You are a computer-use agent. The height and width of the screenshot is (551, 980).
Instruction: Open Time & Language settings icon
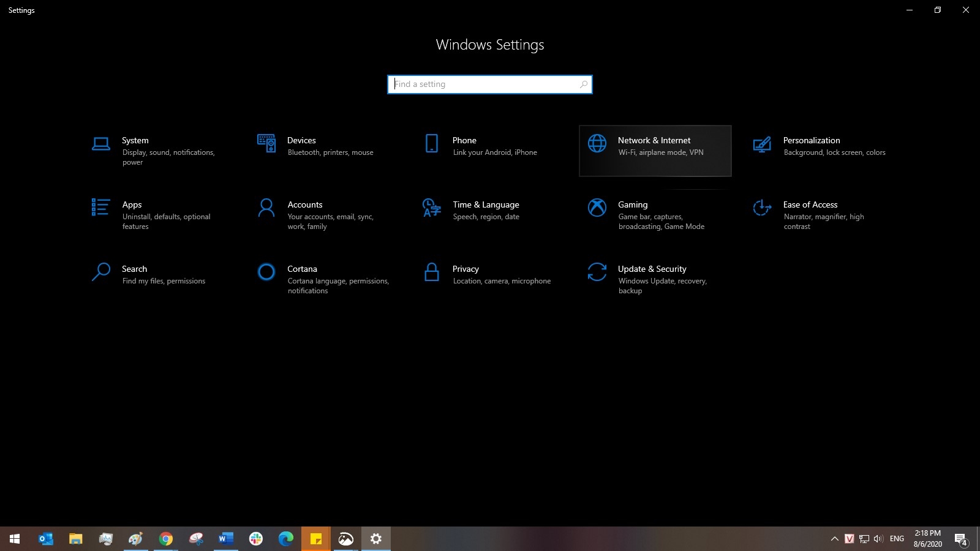tap(432, 208)
